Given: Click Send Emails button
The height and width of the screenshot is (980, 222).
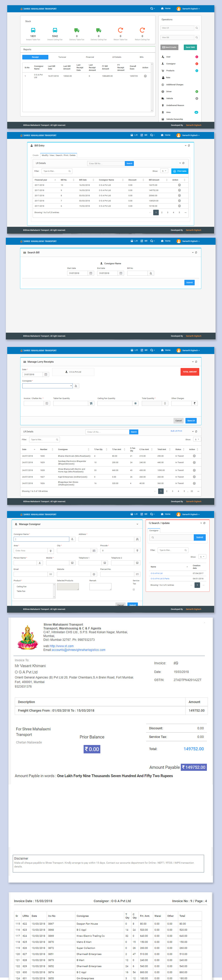Looking at the screenshot, I should point(169,47).
